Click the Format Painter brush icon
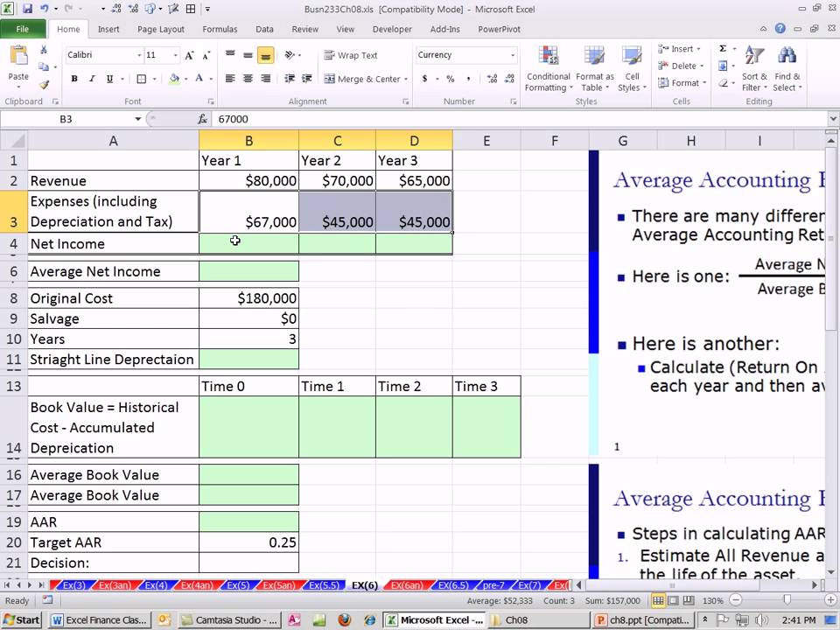 tap(44, 84)
